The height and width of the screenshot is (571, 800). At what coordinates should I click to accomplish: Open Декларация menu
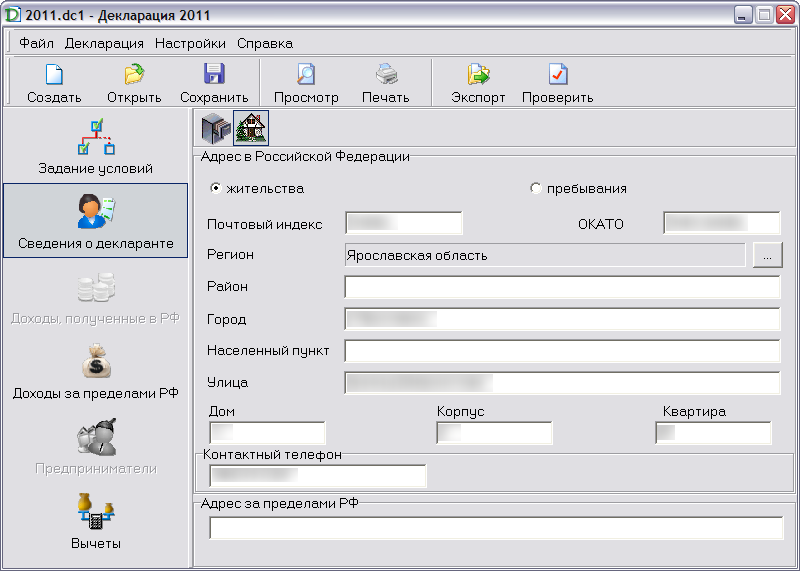tap(104, 43)
